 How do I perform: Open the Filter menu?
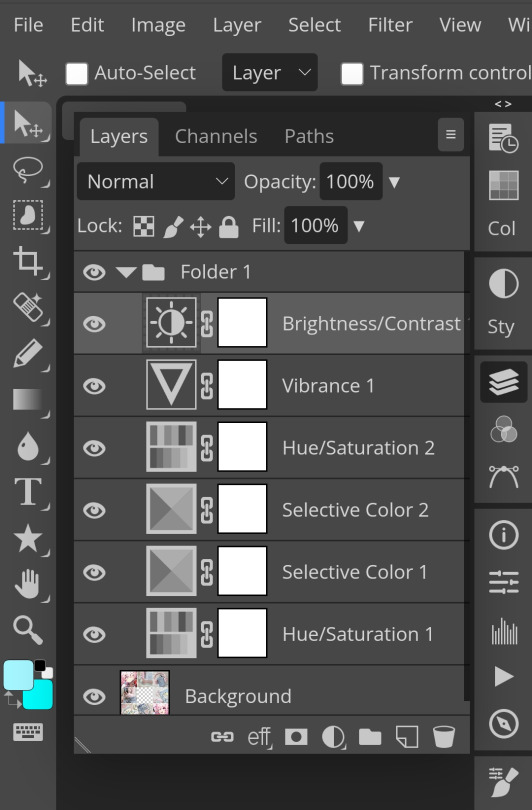click(x=390, y=25)
